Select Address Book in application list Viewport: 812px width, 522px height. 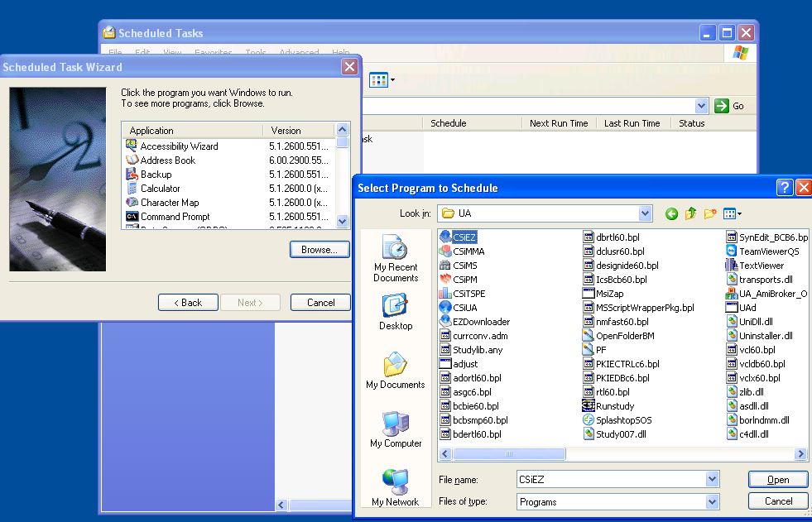[168, 160]
